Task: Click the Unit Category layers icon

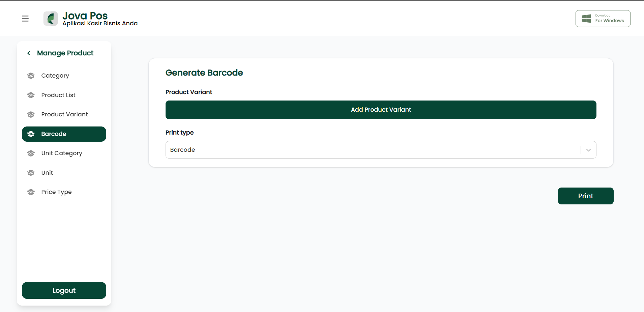Action: [x=31, y=153]
